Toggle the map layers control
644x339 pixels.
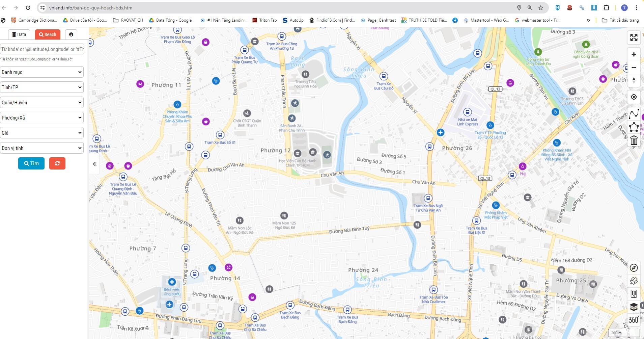click(634, 307)
